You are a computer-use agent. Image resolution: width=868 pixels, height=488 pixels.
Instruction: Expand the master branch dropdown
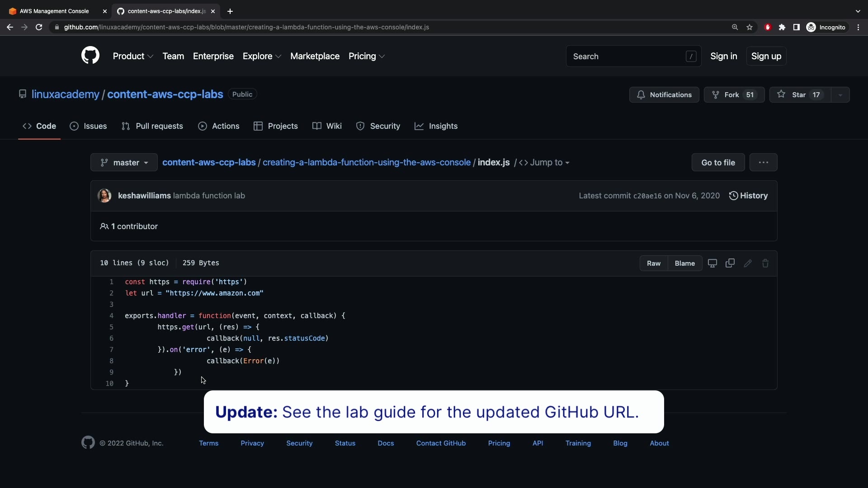(x=124, y=163)
